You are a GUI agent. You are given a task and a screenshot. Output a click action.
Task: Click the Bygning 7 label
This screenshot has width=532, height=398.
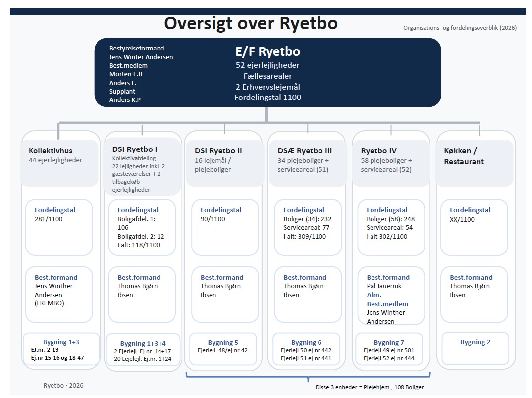coord(389,342)
